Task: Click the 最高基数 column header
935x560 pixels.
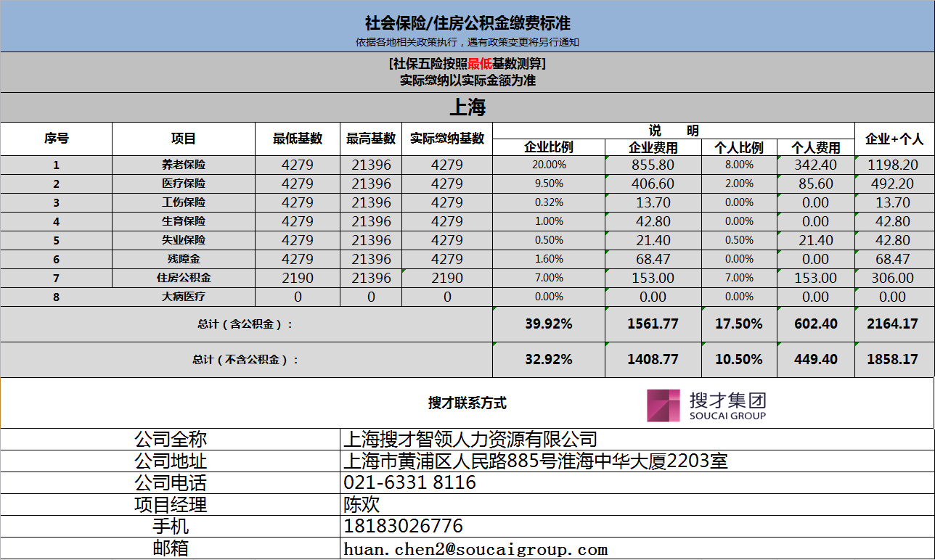Action: tap(371, 139)
